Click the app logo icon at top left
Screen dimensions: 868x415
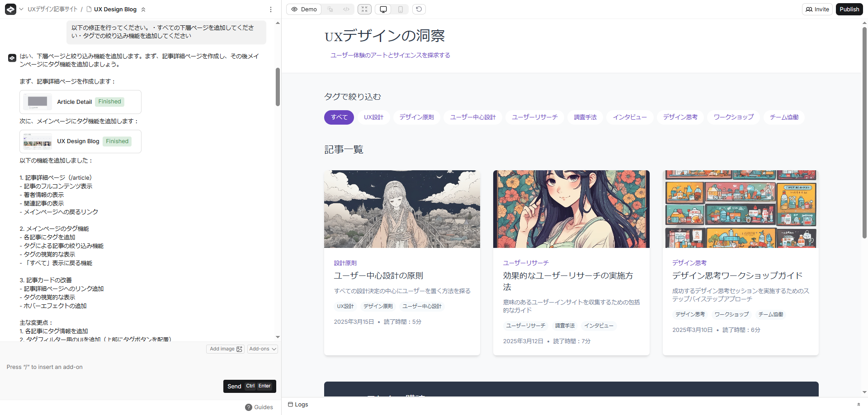pyautogui.click(x=10, y=9)
